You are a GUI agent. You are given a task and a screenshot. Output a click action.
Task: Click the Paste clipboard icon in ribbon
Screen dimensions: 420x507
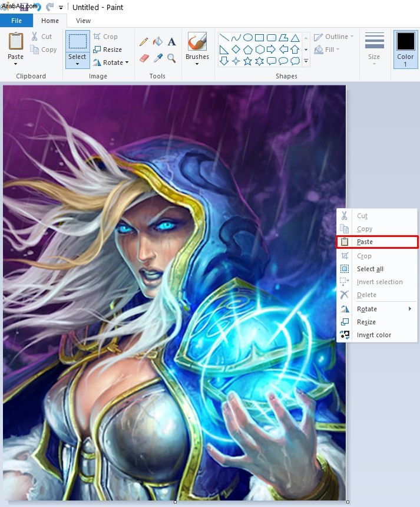tap(15, 41)
